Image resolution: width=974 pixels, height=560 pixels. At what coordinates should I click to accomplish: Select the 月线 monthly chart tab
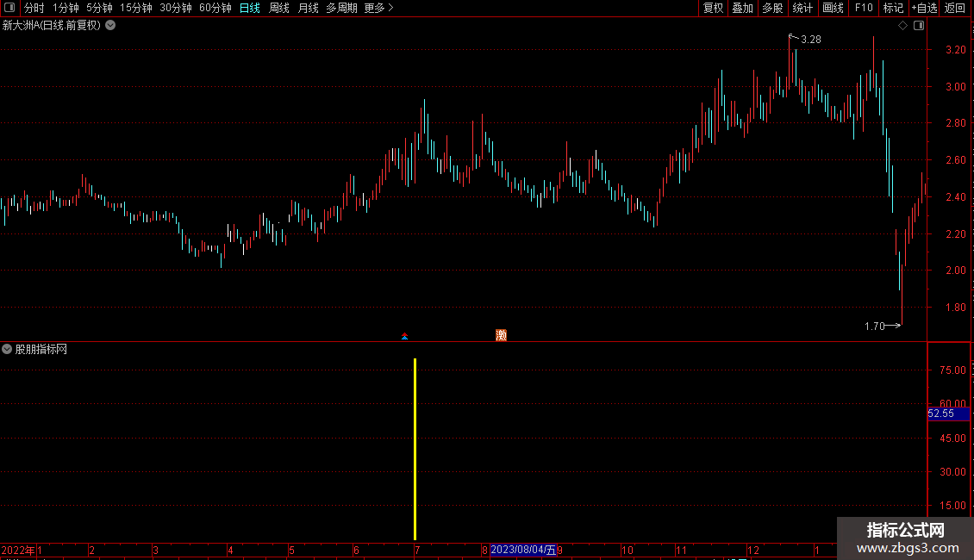click(x=308, y=8)
